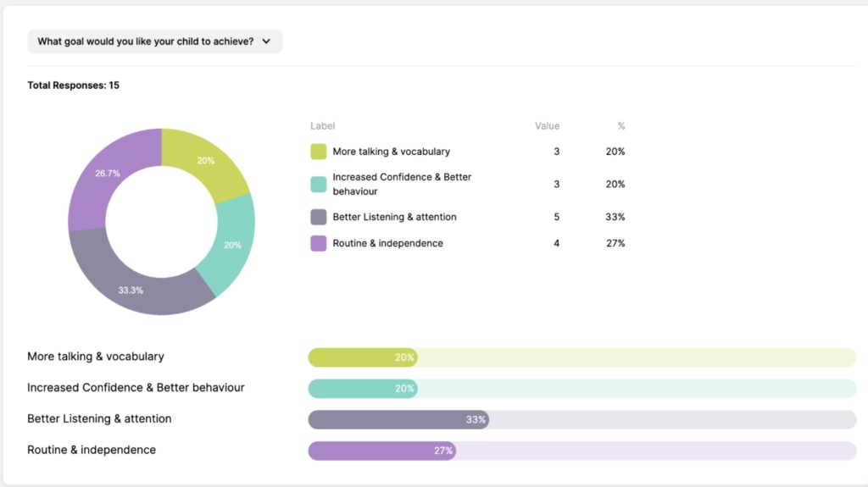Click the purple Routine & independence legend swatch

(319, 243)
